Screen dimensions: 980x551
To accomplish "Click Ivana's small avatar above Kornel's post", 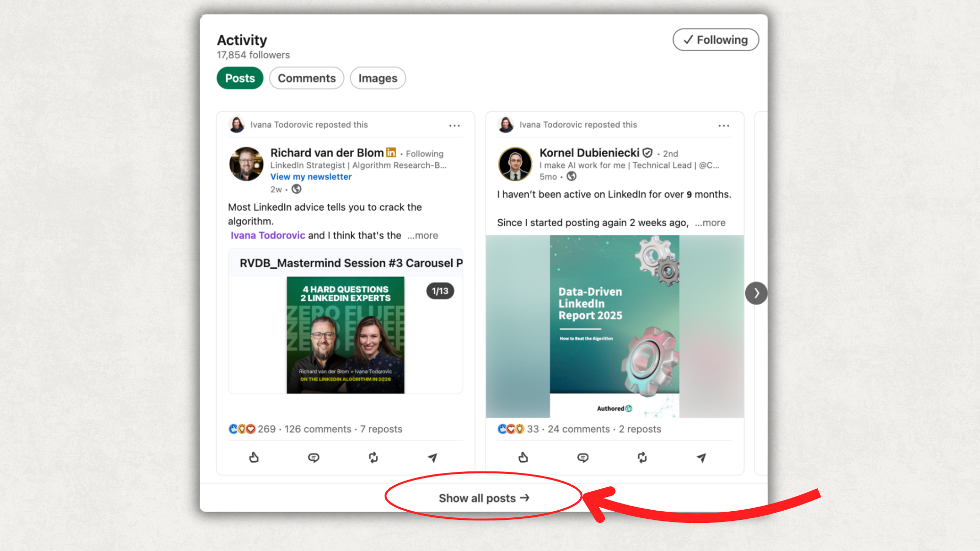I will [x=506, y=124].
